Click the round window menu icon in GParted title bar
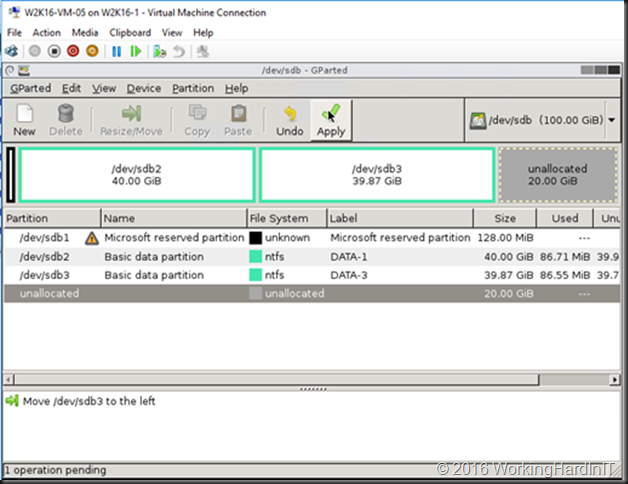Screen dimensions: 628x484 click(x=10, y=71)
